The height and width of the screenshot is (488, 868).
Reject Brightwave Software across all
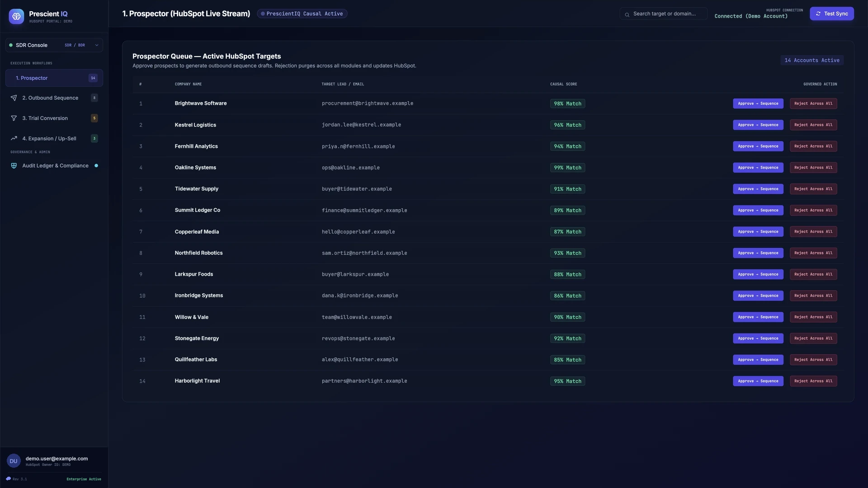coord(813,103)
